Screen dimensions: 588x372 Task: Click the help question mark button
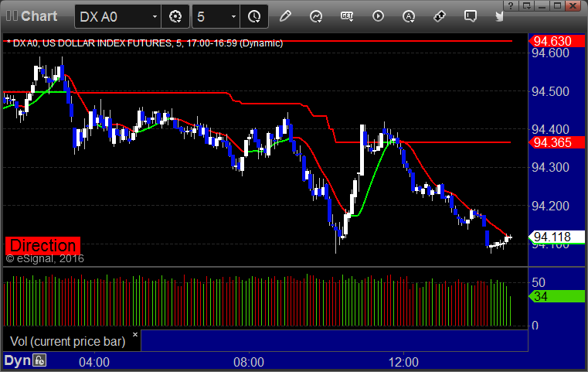[511, 5]
